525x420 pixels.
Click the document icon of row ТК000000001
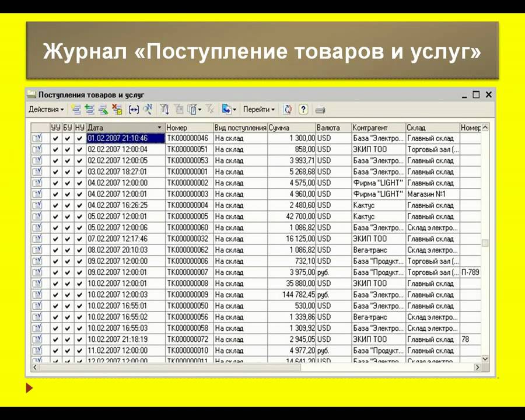point(37,171)
